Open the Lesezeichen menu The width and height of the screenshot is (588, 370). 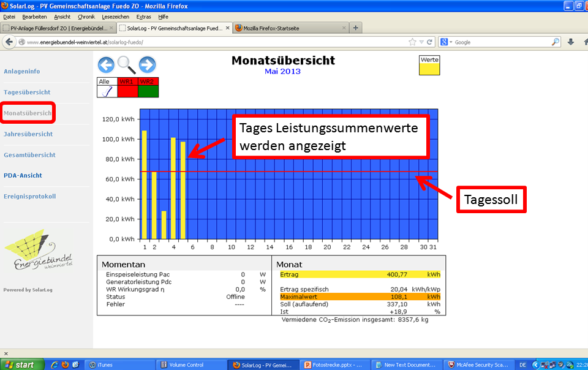[115, 17]
